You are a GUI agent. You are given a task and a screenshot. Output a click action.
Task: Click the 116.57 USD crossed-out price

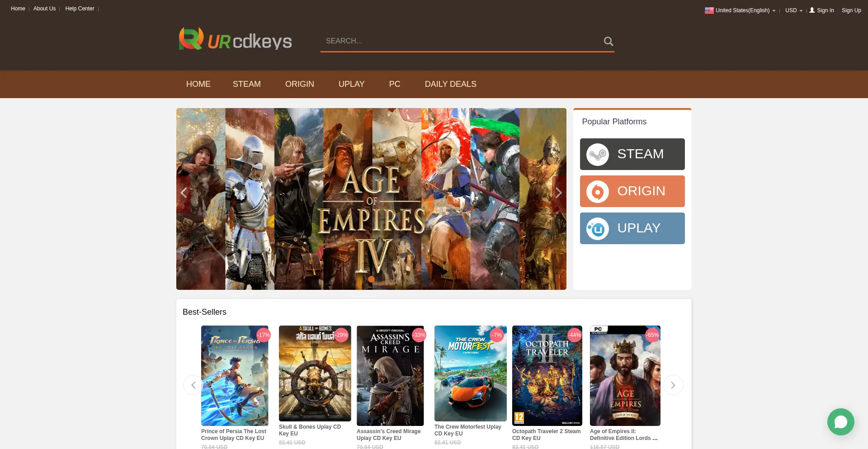coord(604,447)
